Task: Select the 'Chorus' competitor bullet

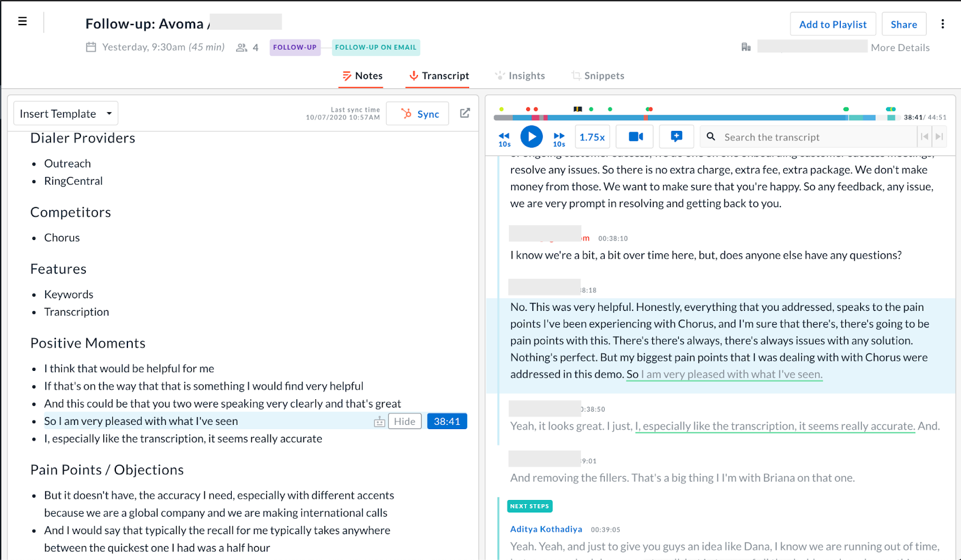Action: click(x=62, y=237)
